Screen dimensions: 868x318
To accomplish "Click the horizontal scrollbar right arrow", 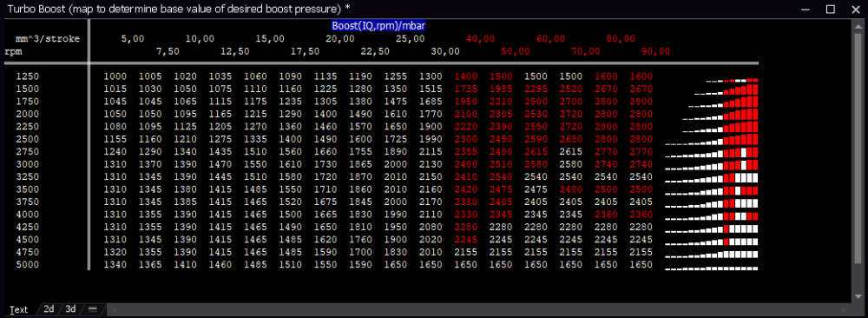I will click(843, 309).
